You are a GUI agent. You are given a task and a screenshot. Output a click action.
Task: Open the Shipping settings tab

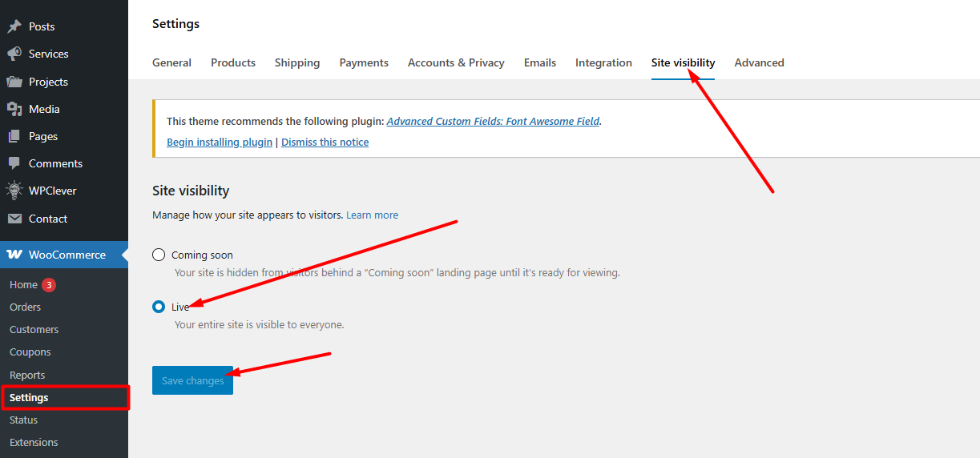pyautogui.click(x=297, y=62)
